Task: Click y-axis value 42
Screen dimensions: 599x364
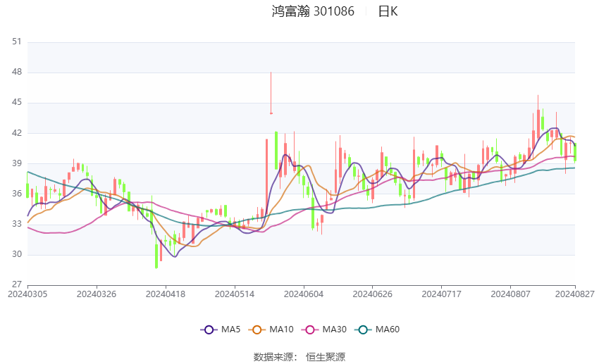Action: (17, 133)
